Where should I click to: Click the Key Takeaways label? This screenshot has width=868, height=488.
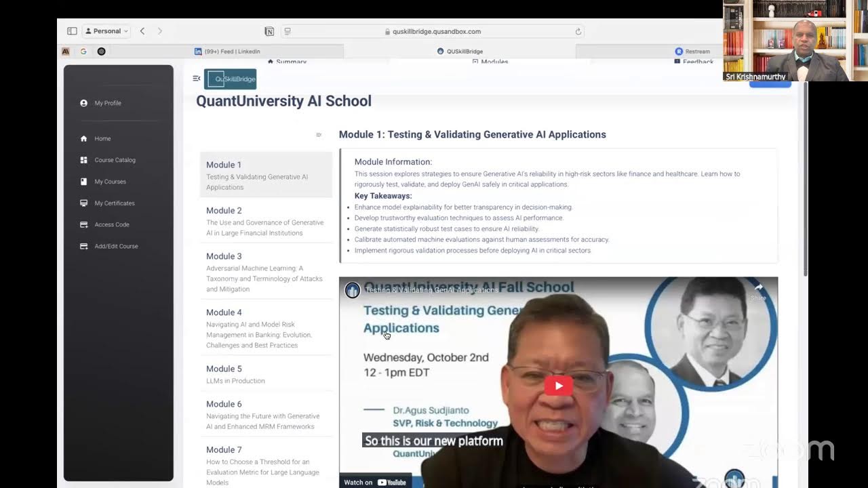tap(383, 196)
